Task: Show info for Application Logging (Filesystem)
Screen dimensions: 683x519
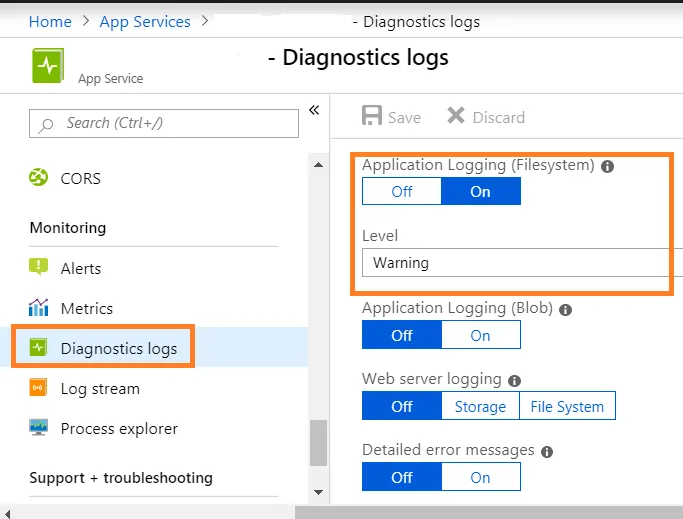Action: (x=608, y=166)
